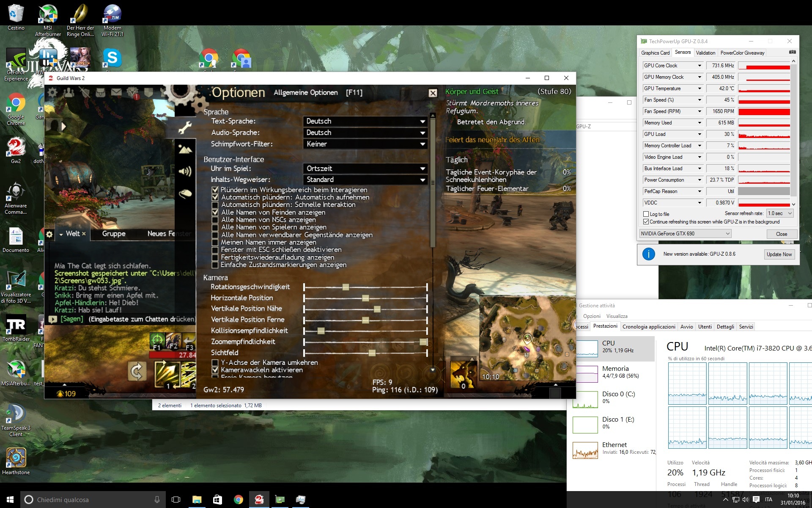Select the control options mouse icon
Viewport: 812px width, 508px height.
click(x=185, y=193)
